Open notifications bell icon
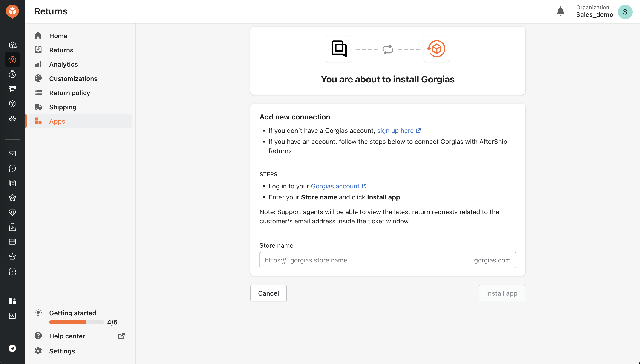This screenshot has width=640, height=364. (x=560, y=11)
